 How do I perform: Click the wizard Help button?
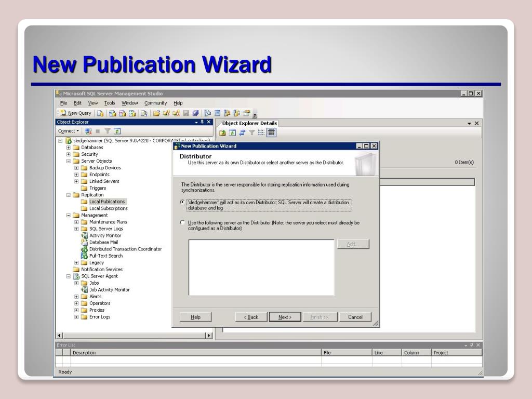195,317
